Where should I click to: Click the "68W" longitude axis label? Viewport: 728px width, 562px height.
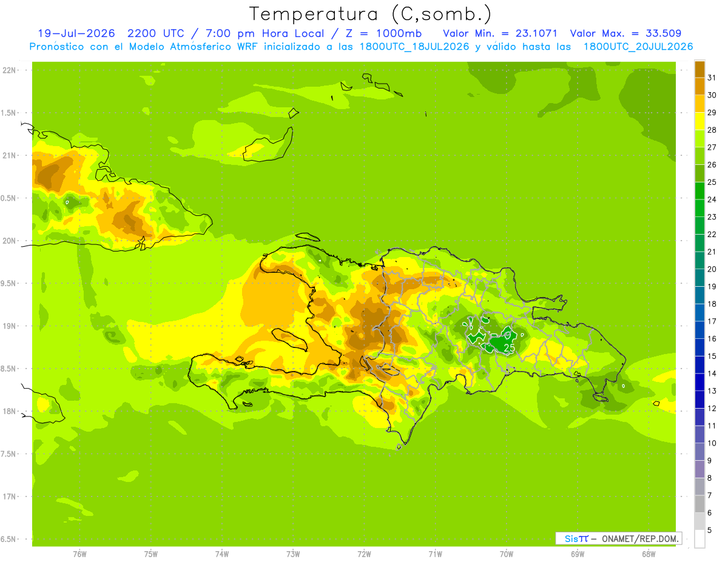[649, 554]
